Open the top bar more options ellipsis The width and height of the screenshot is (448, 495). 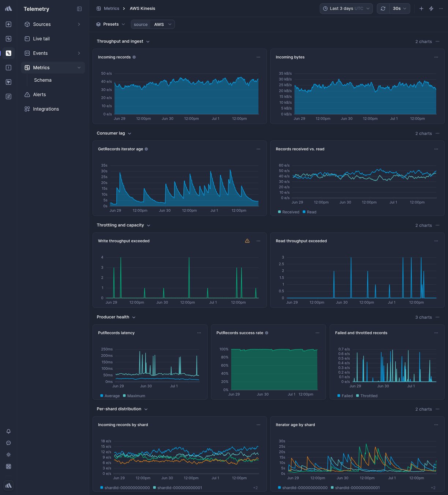tap(441, 8)
